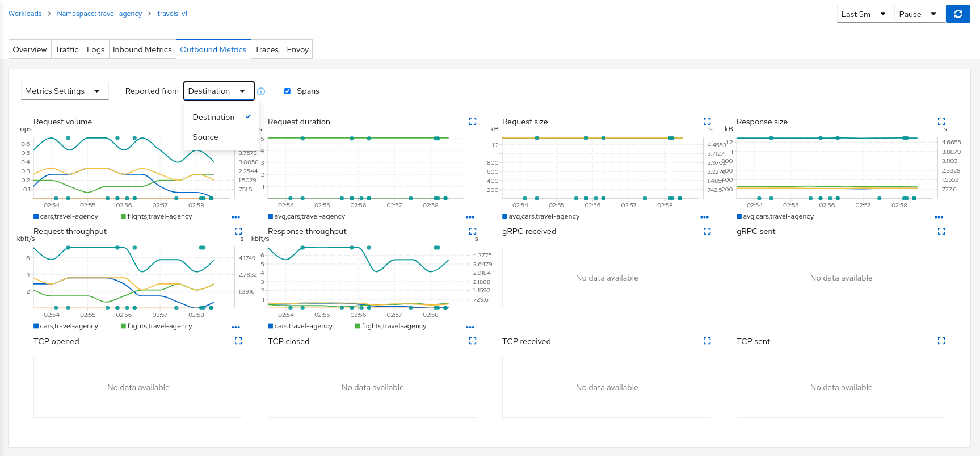
Task: Maximize the gRPC sent chart
Action: click(x=941, y=231)
